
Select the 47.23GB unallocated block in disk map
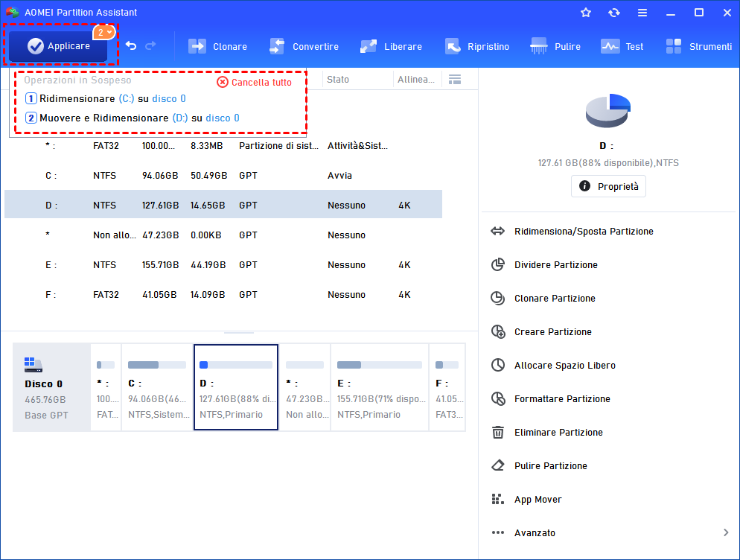coord(305,387)
